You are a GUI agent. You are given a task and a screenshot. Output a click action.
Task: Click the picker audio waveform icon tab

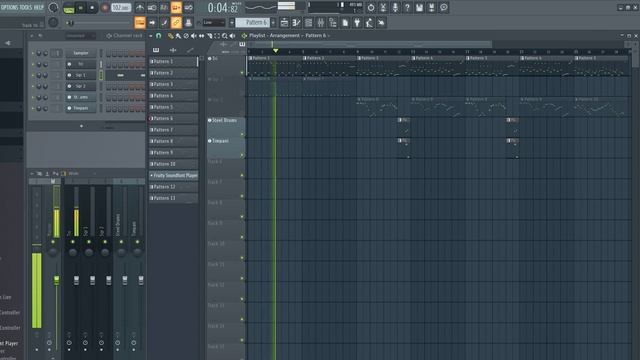point(173,50)
